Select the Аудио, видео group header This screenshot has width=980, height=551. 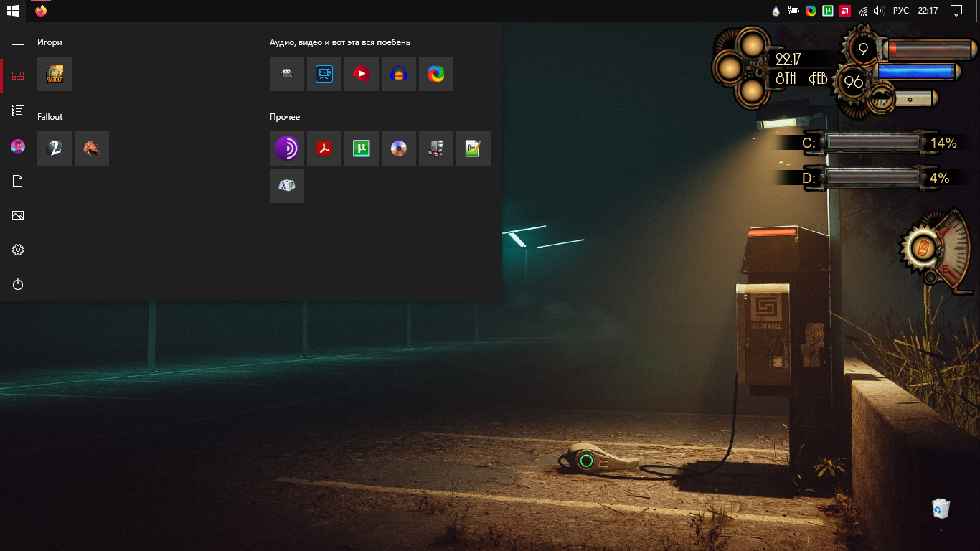[x=340, y=42]
